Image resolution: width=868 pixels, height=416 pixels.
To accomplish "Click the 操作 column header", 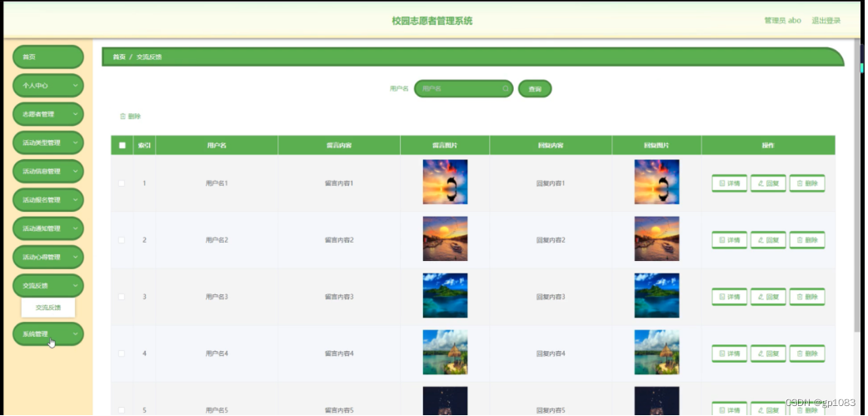I will [x=768, y=145].
